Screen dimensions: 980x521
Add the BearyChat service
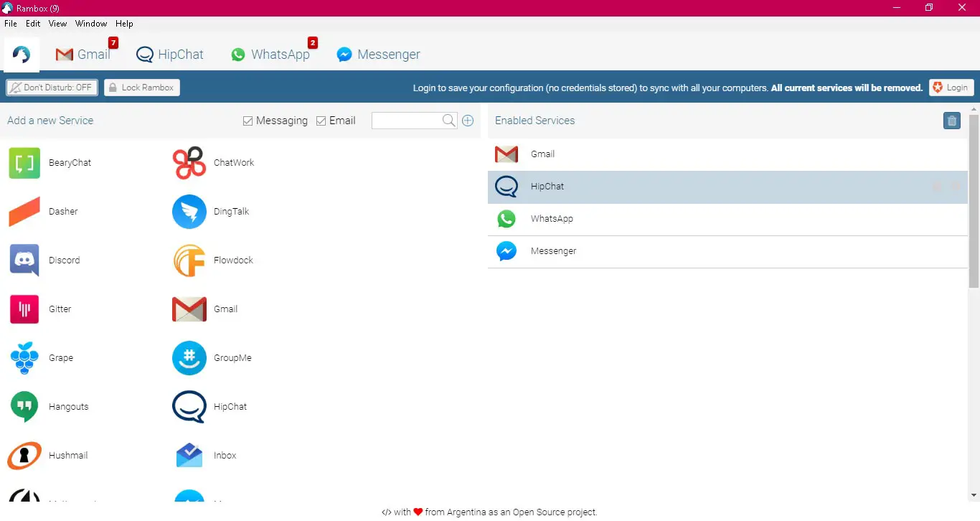[x=24, y=163]
